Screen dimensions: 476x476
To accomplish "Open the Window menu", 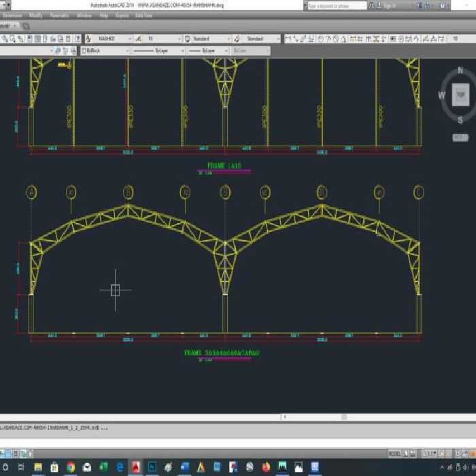I will pos(84,15).
